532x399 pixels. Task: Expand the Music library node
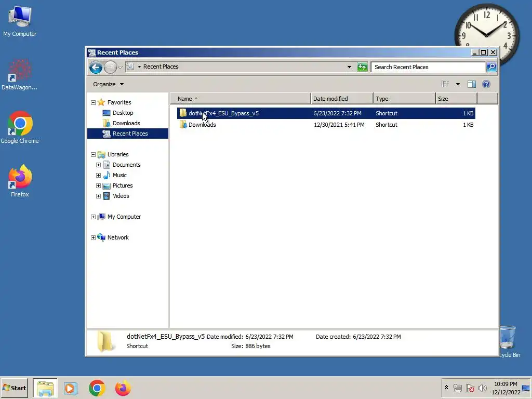(x=98, y=176)
